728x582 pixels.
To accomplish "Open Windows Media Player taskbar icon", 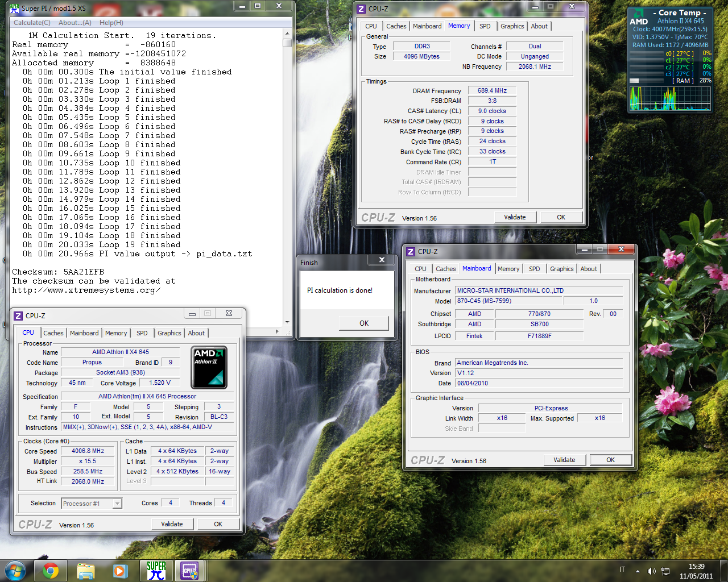I will point(121,571).
